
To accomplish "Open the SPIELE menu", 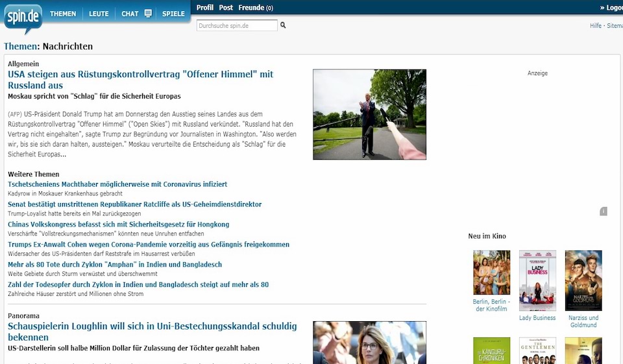I will 173,14.
